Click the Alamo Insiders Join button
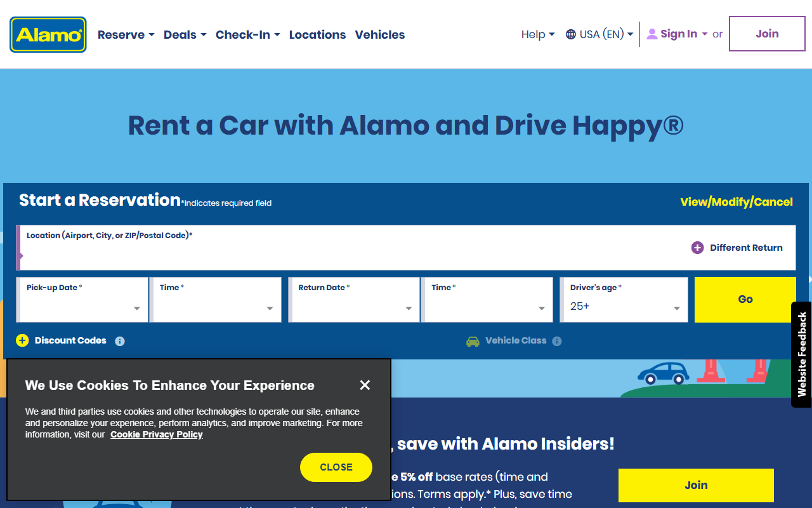The height and width of the screenshot is (508, 812). coord(696,485)
